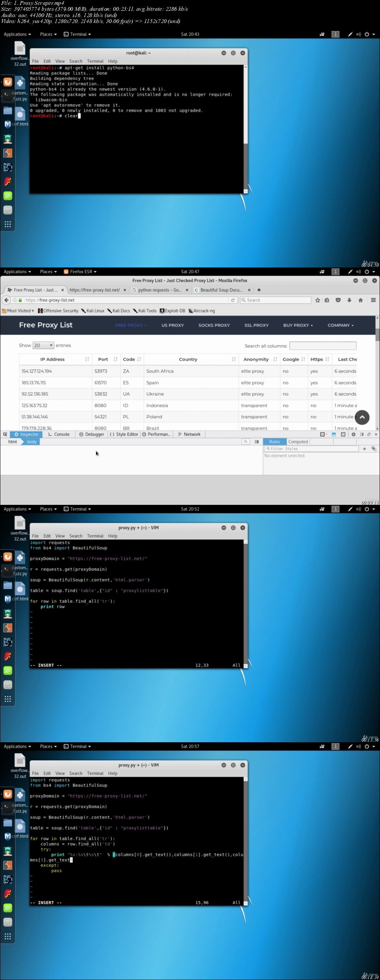Expand COMPANY navigation dropdown

[341, 325]
